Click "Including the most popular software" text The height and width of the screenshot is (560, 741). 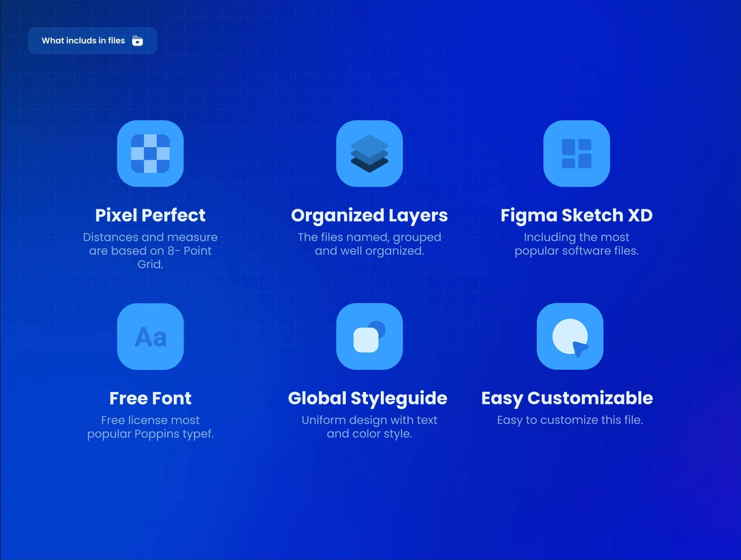click(576, 244)
